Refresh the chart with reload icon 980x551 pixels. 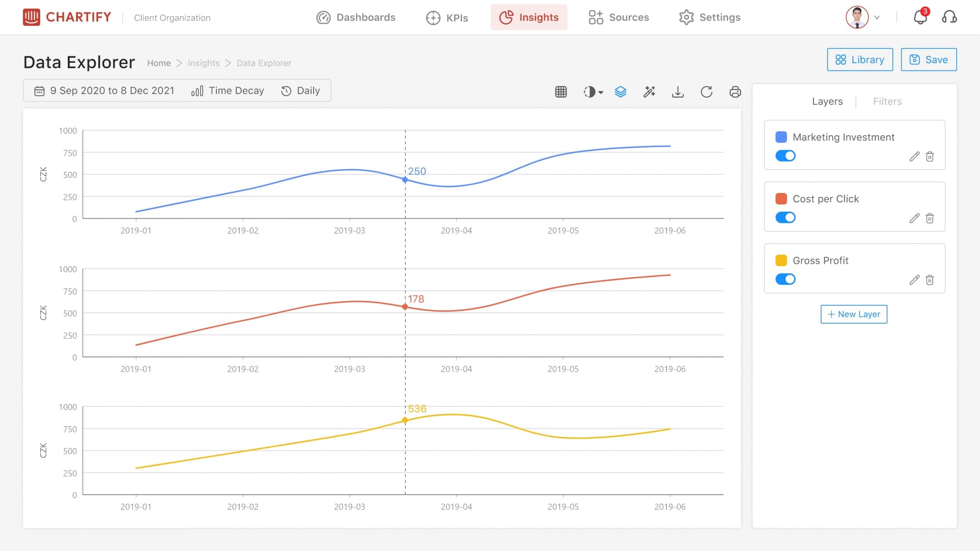tap(706, 92)
